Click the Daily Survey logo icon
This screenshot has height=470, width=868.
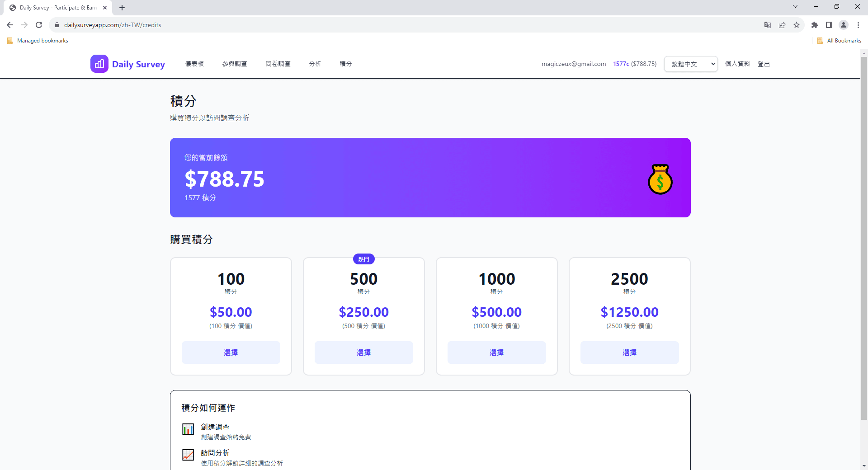pos(99,64)
